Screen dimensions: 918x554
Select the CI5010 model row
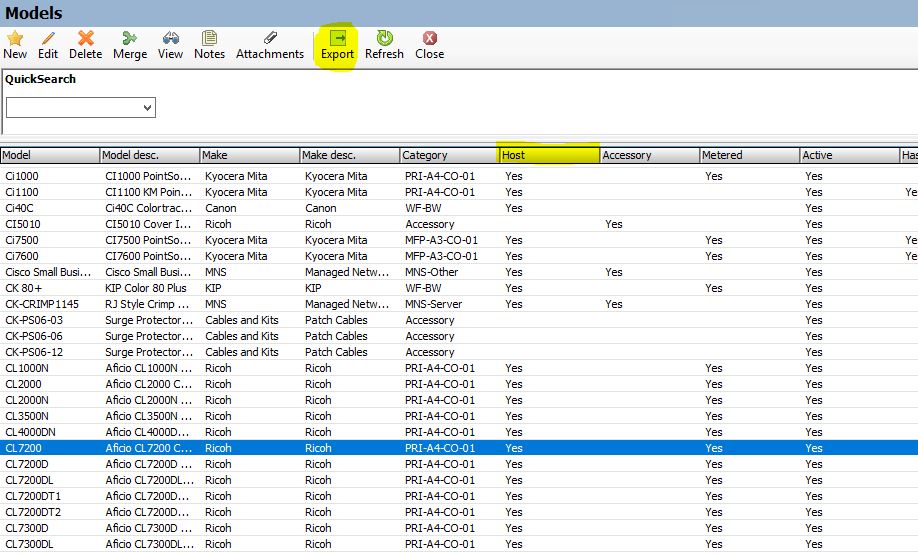point(459,224)
